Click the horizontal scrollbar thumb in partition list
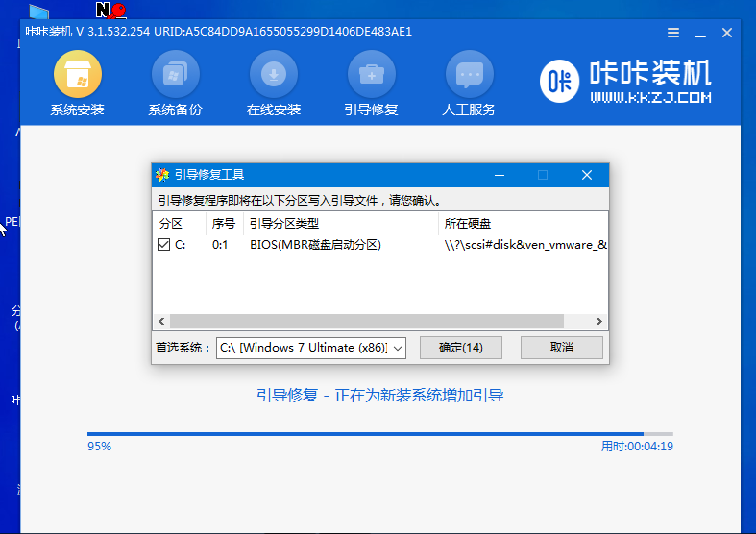 click(367, 321)
